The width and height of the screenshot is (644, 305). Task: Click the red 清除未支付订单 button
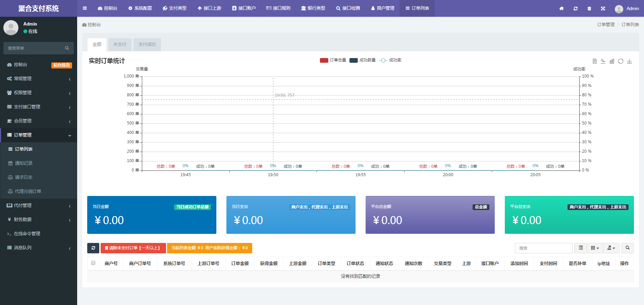point(133,248)
